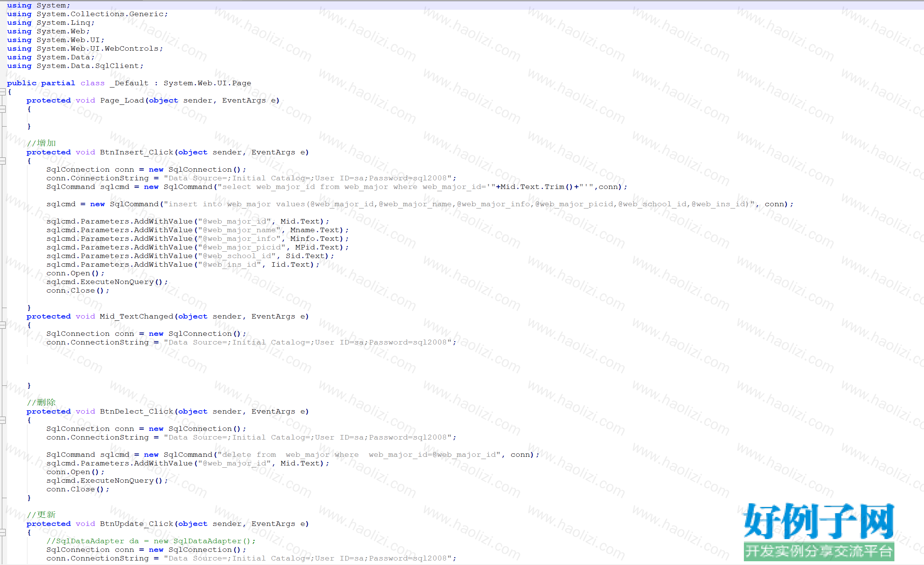The width and height of the screenshot is (924, 565).
Task: Click the '//删除' comment
Action: [x=41, y=402]
